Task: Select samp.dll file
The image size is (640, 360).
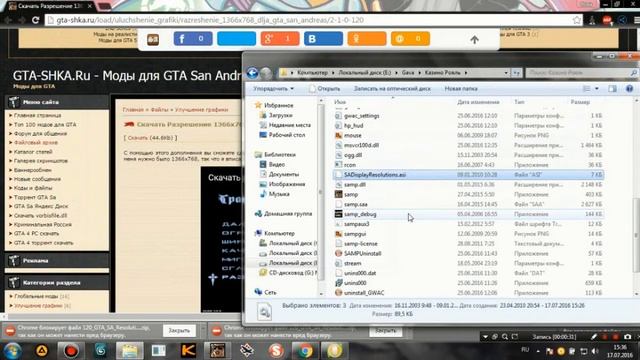Action: pyautogui.click(x=355, y=184)
